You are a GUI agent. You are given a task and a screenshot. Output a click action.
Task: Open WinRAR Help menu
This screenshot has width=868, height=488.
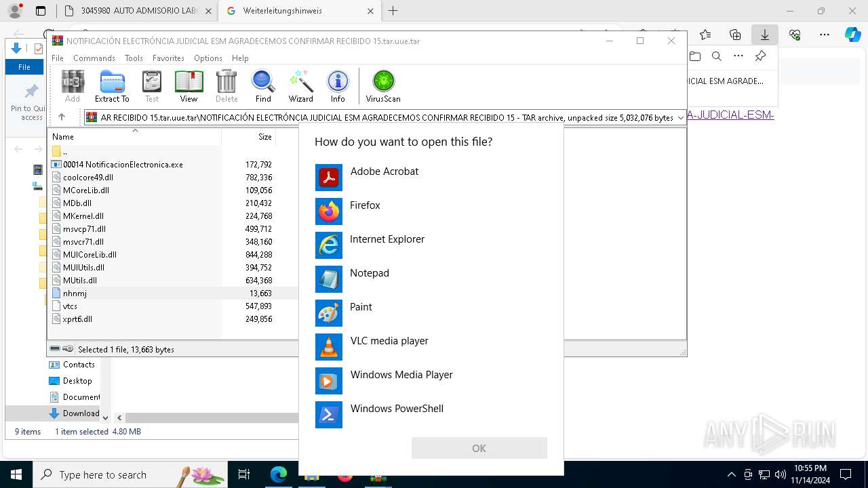pyautogui.click(x=240, y=58)
